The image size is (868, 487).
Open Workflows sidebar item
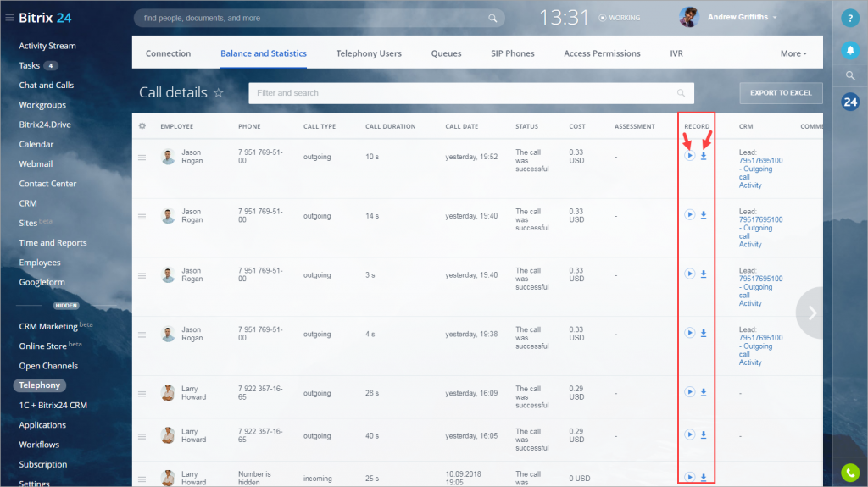coord(39,445)
